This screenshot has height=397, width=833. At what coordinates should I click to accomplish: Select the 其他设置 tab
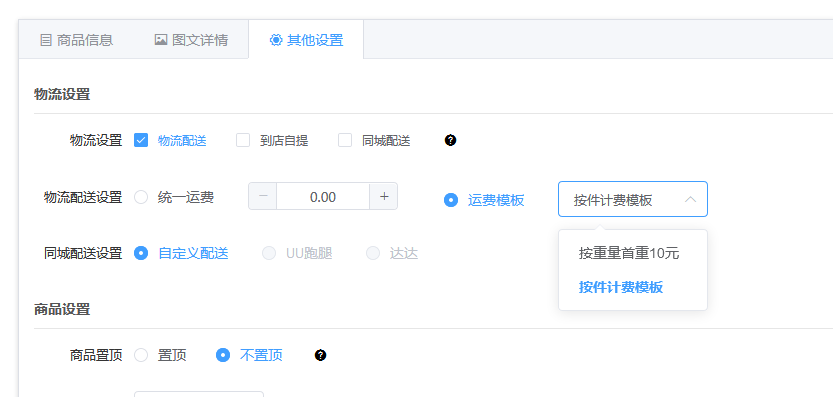pyautogui.click(x=306, y=40)
